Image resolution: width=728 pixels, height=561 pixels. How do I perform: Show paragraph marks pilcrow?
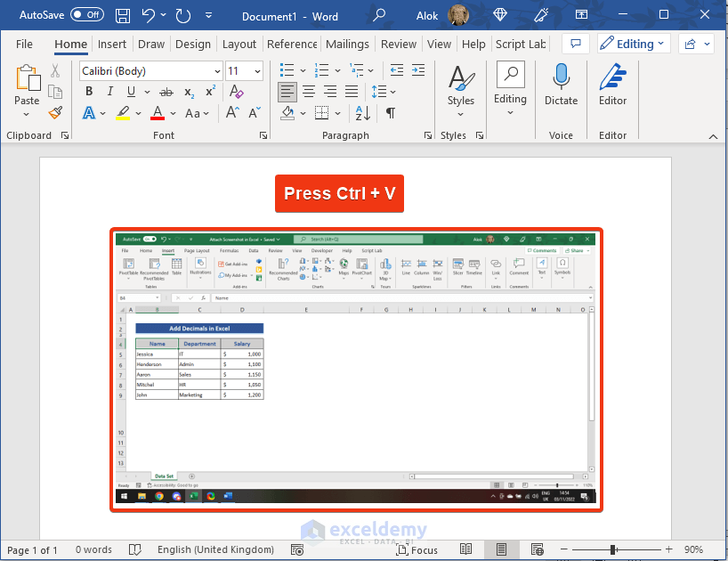[x=391, y=113]
